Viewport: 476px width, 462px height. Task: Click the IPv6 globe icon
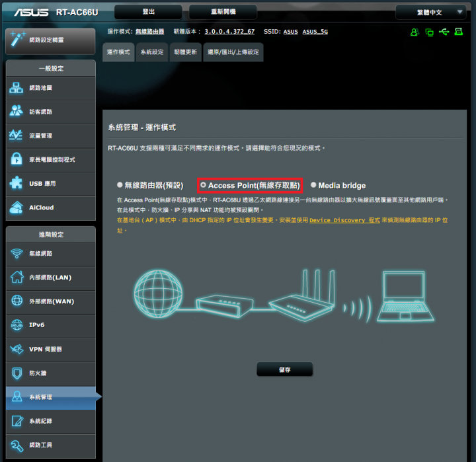17,325
